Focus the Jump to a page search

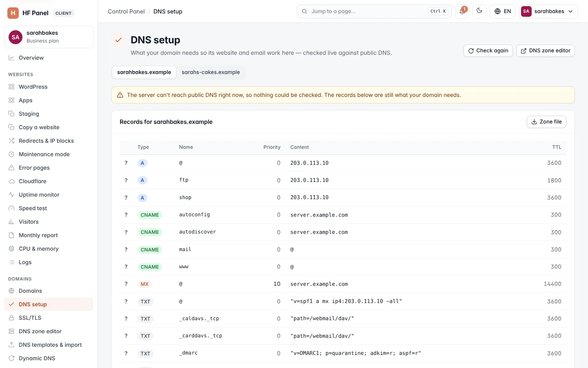[374, 11]
